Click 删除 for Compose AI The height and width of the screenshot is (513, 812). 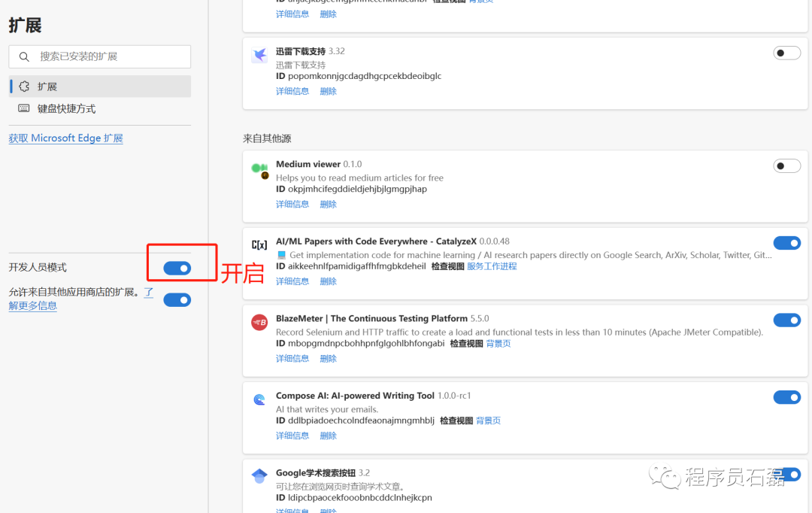(329, 436)
